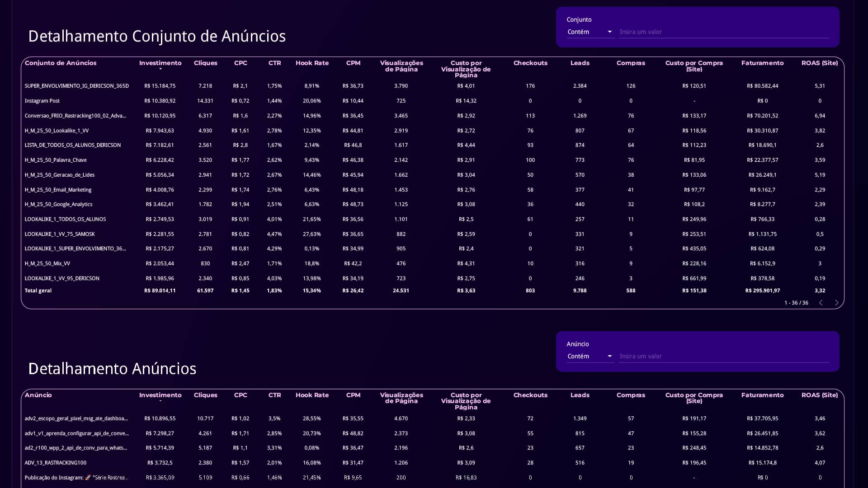Click sort arrow under first table's Investimento header

click(160, 69)
